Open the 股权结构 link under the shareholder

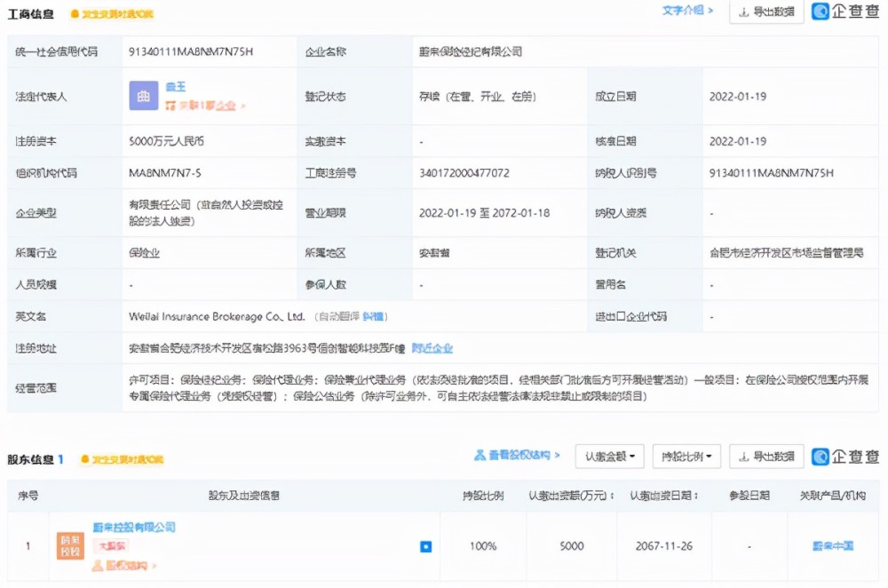(x=124, y=565)
